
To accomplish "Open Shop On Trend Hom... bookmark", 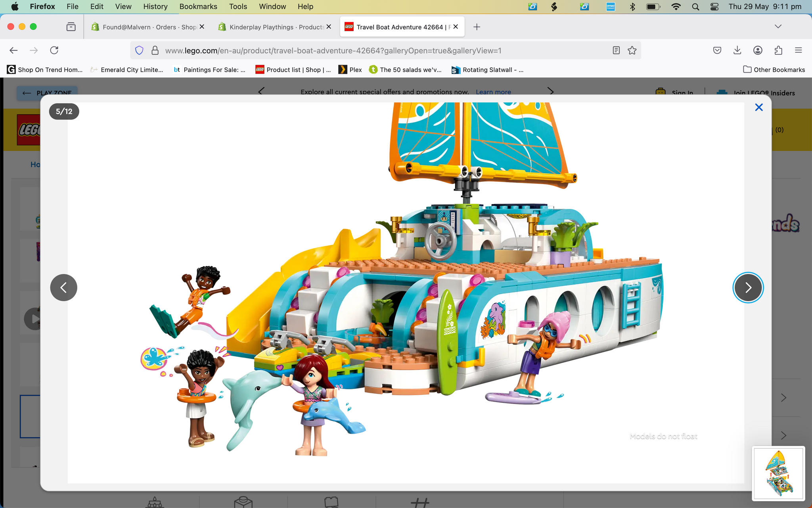I will coord(45,70).
